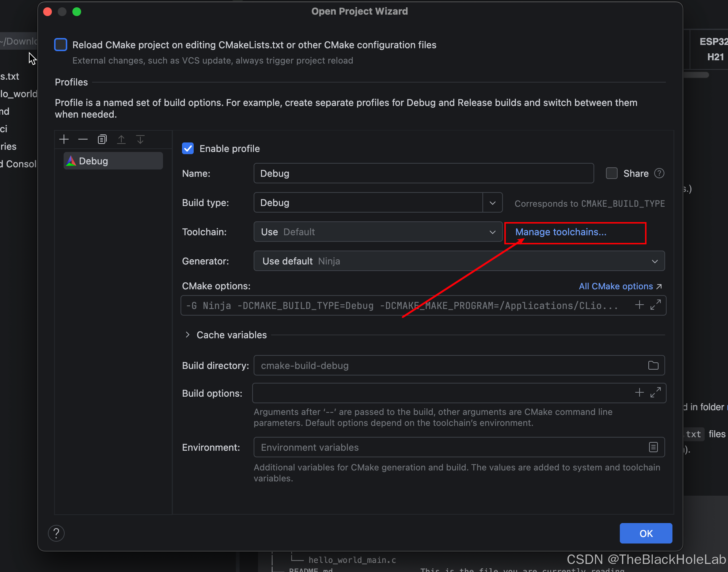Click hello_world_main.c in background window
Viewport: 728px width, 572px height.
coord(352,560)
